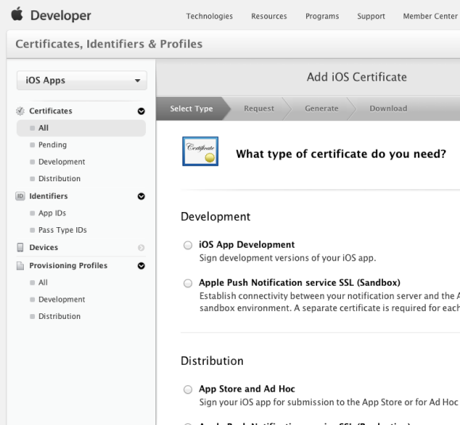Click the iOS App Development label
The width and height of the screenshot is (460, 425).
(x=247, y=245)
